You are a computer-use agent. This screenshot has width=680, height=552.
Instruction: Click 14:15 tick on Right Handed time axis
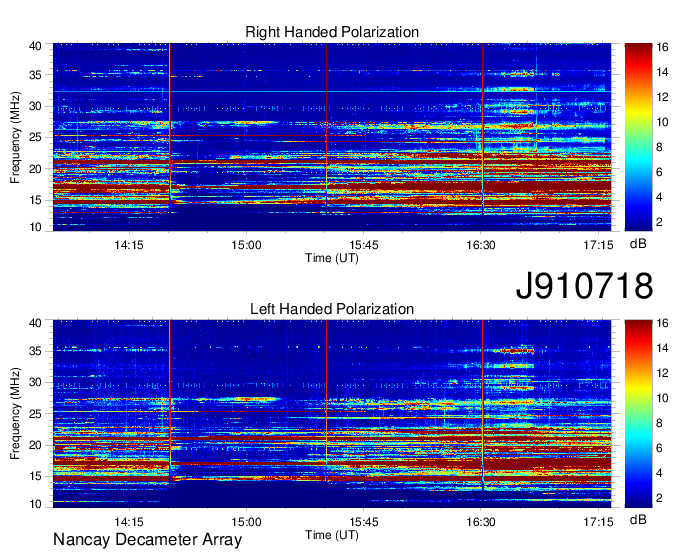pyautogui.click(x=129, y=245)
